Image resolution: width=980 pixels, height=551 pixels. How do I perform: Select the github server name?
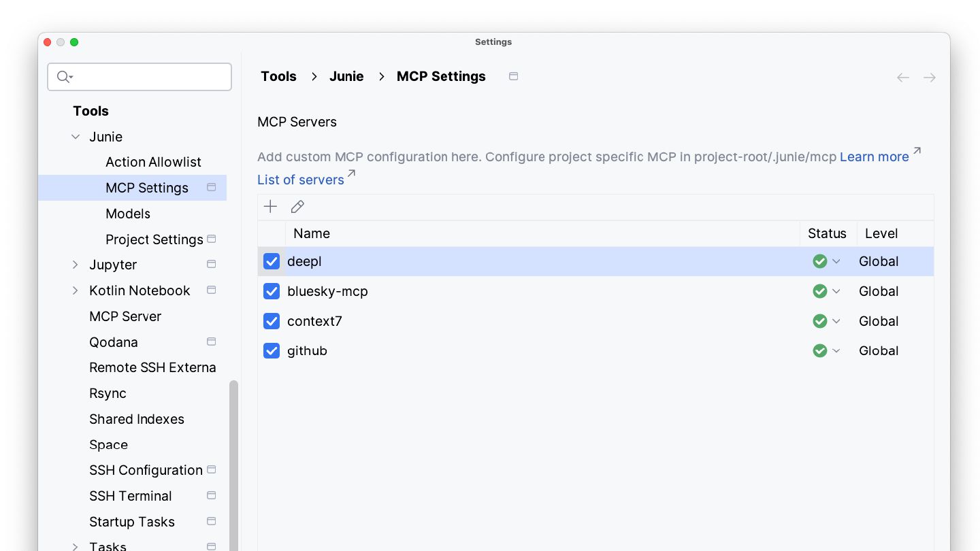307,351
